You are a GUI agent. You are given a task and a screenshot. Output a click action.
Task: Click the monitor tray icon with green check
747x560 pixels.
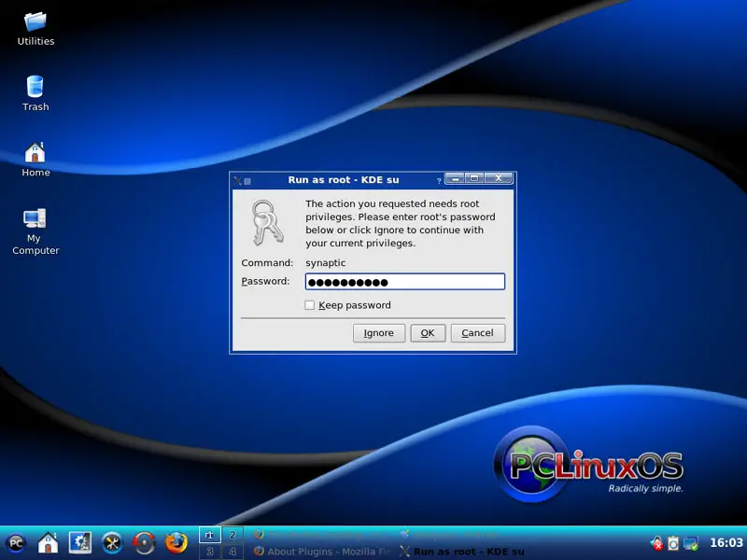tap(690, 543)
